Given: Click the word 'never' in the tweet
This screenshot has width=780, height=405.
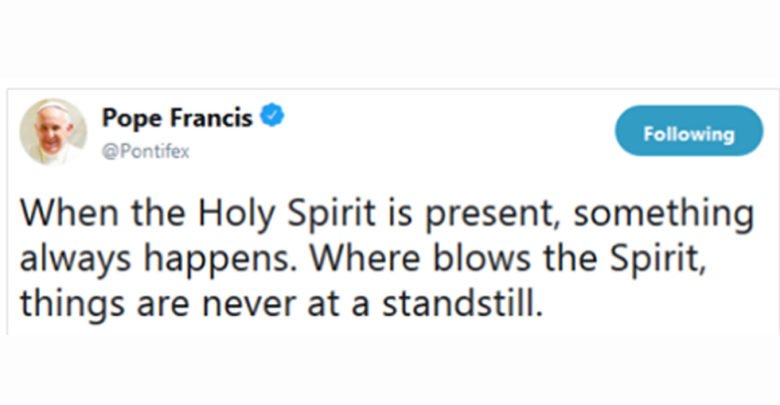Looking at the screenshot, I should click(249, 304).
